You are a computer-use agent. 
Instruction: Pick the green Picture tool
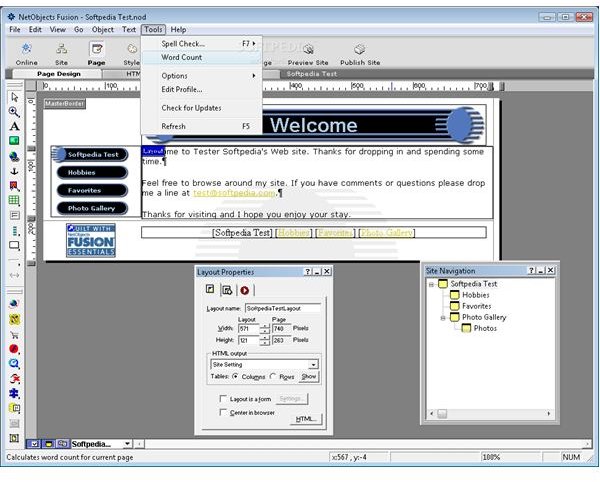14,141
